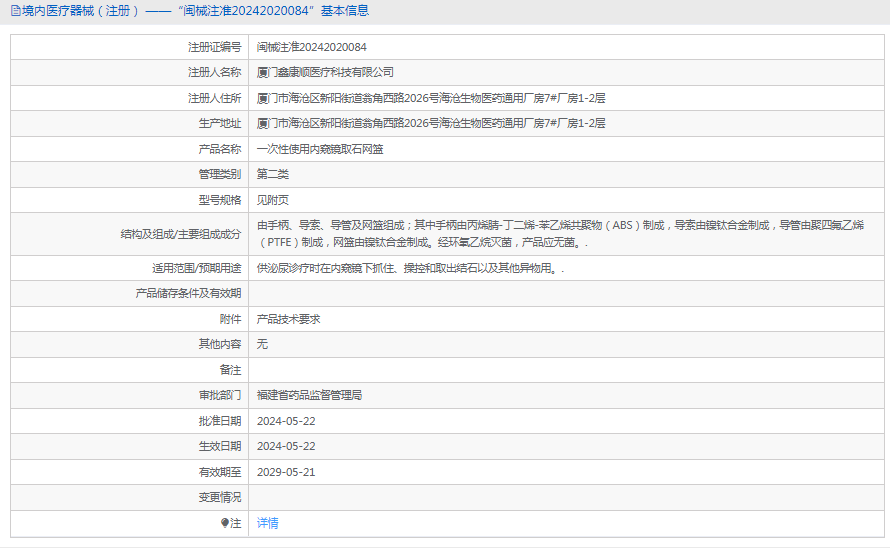This screenshot has height=548, width=890.
Task: Click the 产品储存条件及有效期 label
Action: pos(188,293)
